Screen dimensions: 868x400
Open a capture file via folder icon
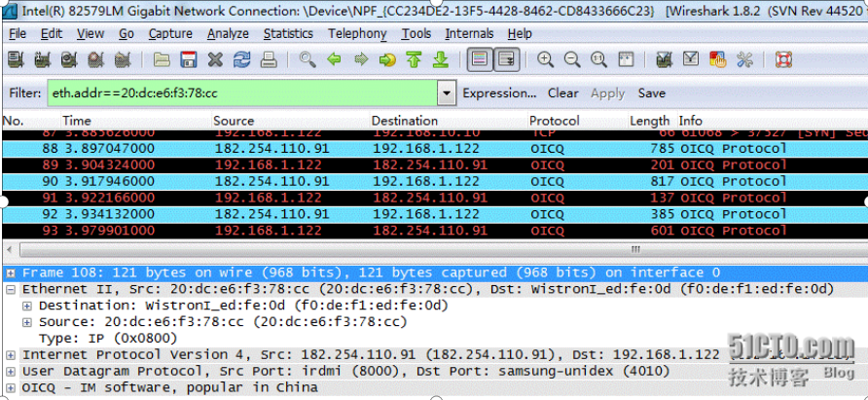(x=162, y=59)
